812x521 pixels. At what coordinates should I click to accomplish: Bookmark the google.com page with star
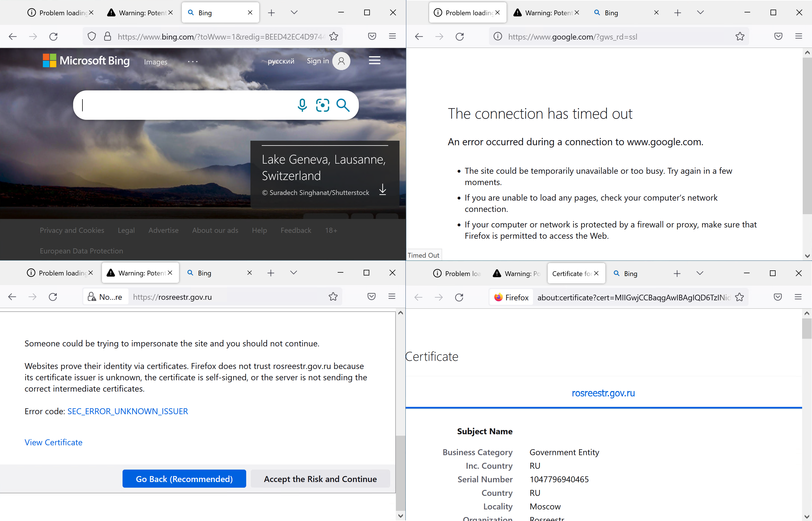click(740, 36)
